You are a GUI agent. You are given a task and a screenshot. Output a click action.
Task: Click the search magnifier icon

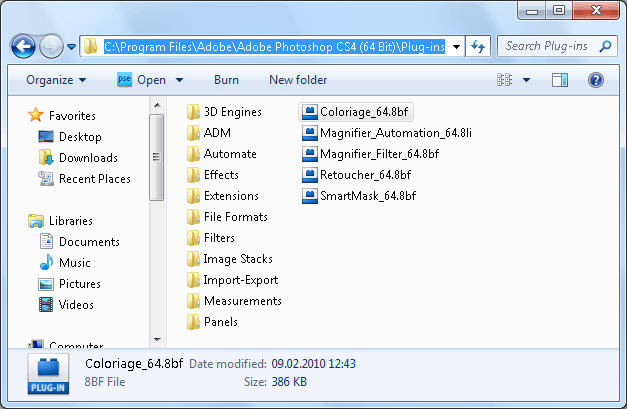pos(605,46)
